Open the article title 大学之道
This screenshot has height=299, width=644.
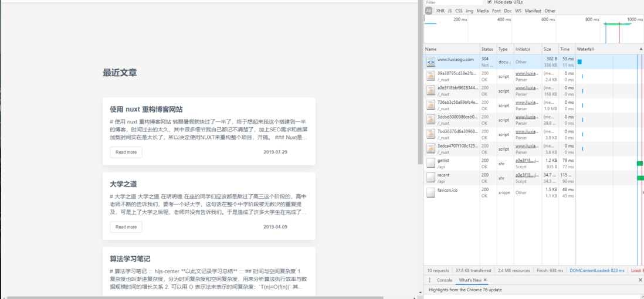pos(123,184)
